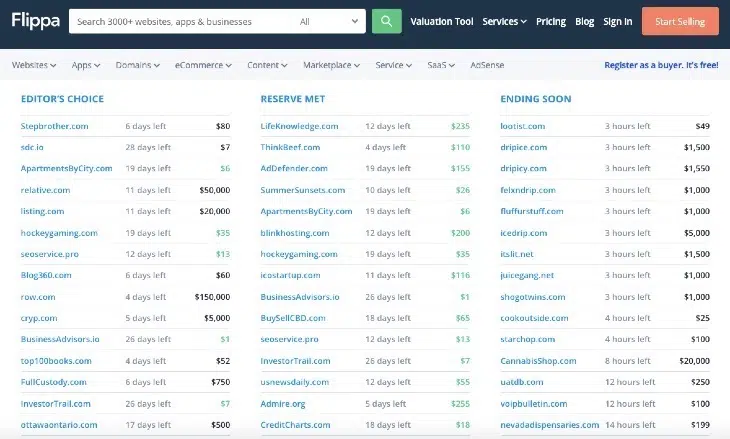Expand the Services dropdown in header
This screenshot has width=730, height=439.
pos(505,21)
